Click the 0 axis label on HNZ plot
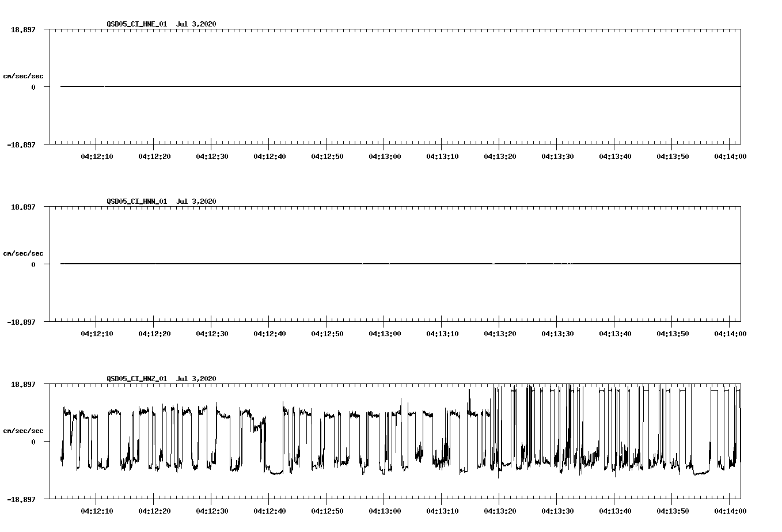782x532 pixels. [x=33, y=442]
